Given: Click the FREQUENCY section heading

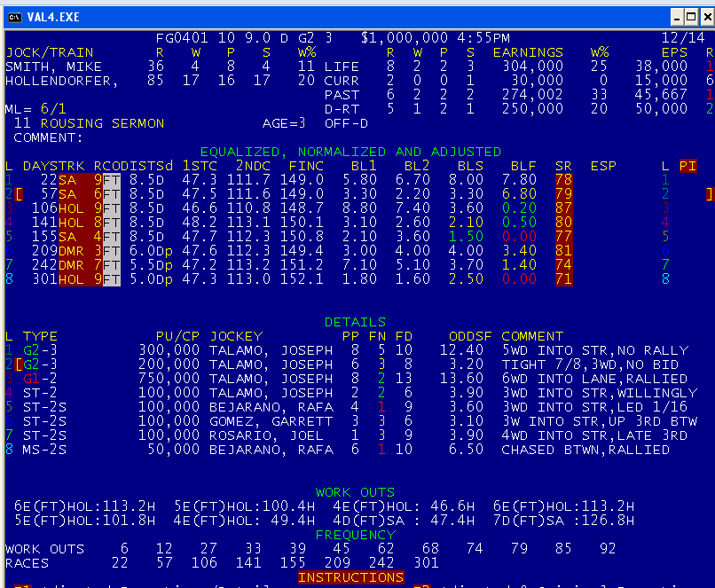Looking at the screenshot, I should click(355, 535).
